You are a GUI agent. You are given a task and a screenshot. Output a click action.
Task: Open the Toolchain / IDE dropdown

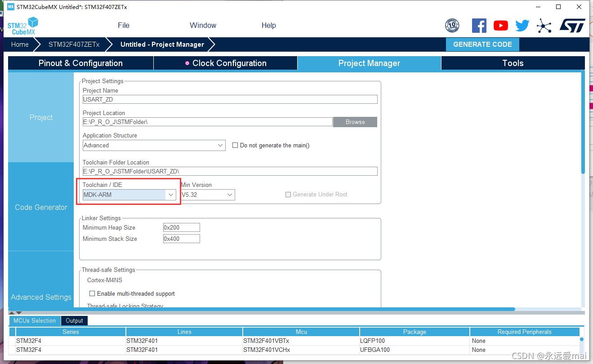click(129, 195)
